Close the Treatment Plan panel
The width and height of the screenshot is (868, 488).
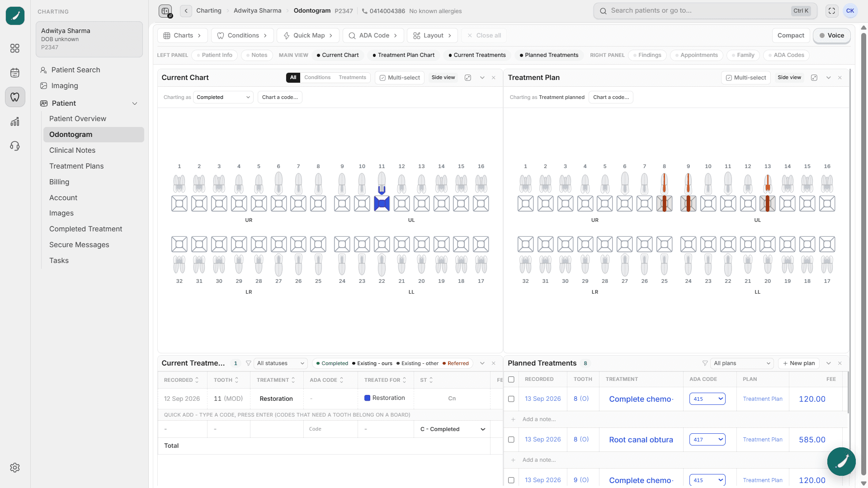(840, 78)
